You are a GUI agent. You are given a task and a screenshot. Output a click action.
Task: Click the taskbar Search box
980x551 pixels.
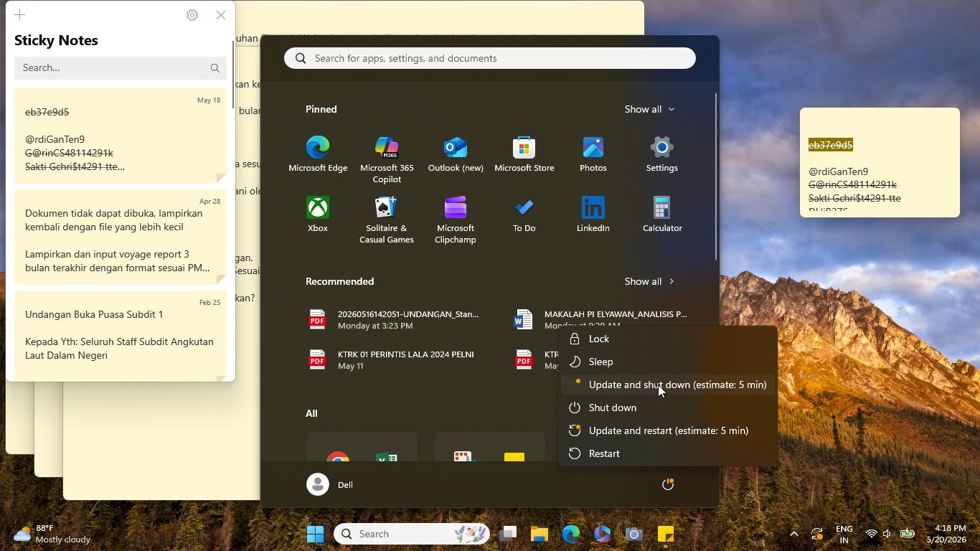(x=411, y=534)
